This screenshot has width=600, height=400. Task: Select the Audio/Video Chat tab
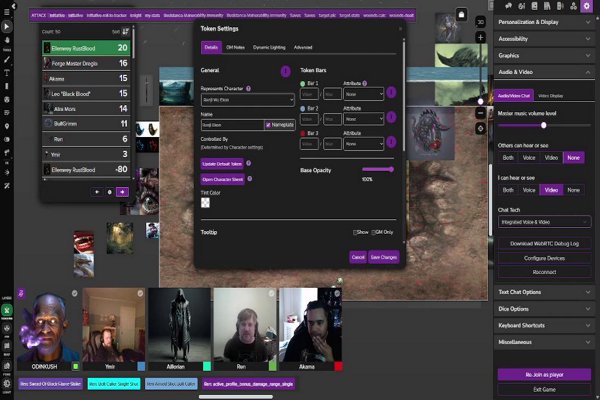pos(514,96)
